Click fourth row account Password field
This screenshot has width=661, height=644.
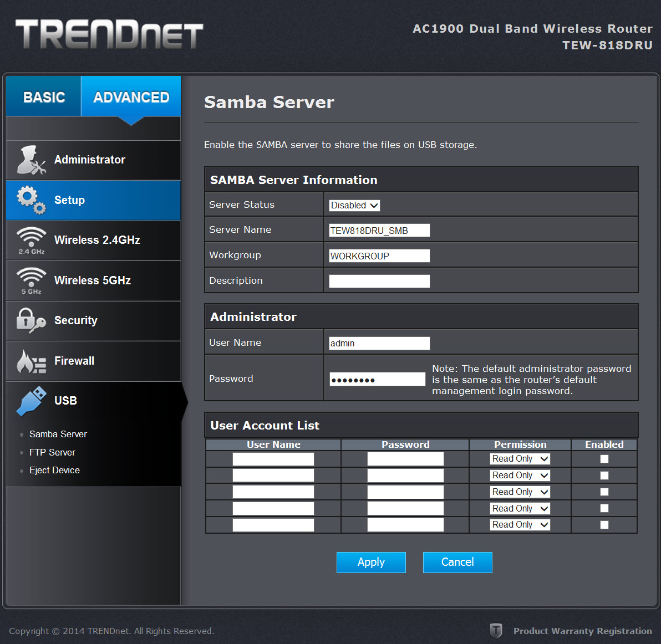pyautogui.click(x=405, y=508)
